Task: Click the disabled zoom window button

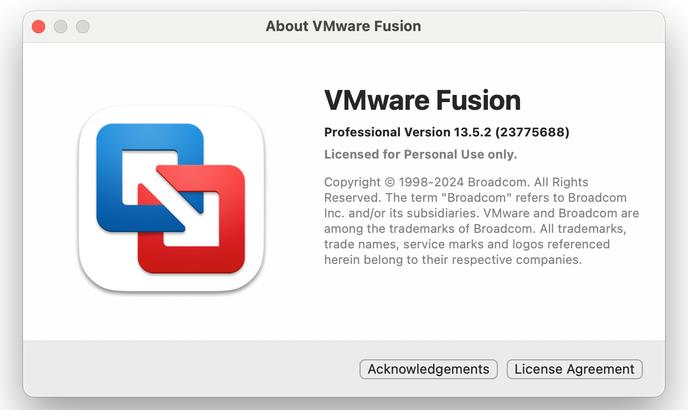Action: point(83,26)
